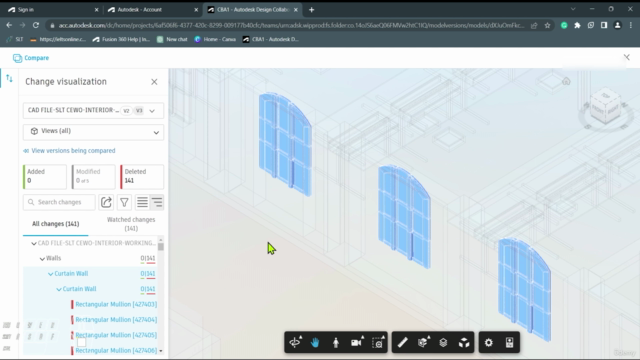This screenshot has height=360, width=640.
Task: Open the Filter changes funnel icon
Action: coord(124,202)
